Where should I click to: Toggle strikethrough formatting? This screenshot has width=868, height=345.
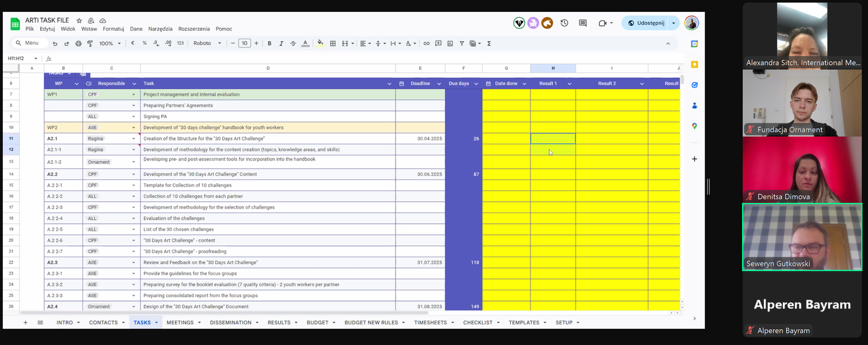tap(293, 43)
